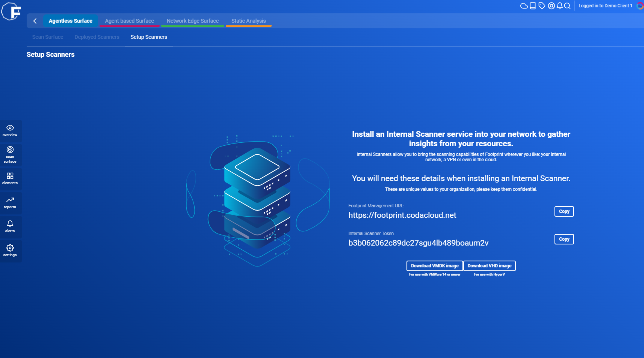Click the back chevron arrow
644x358 pixels.
point(35,21)
